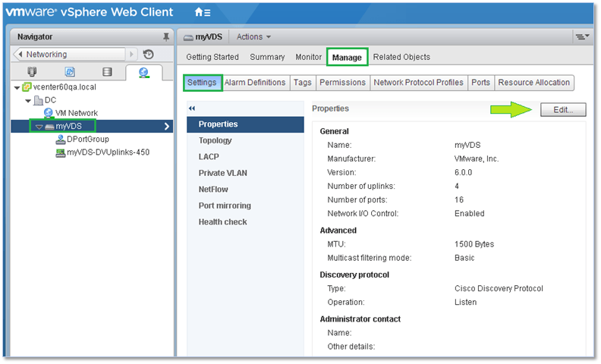The image size is (601, 364).
Task: Select Health check in settings menu
Action: point(245,222)
